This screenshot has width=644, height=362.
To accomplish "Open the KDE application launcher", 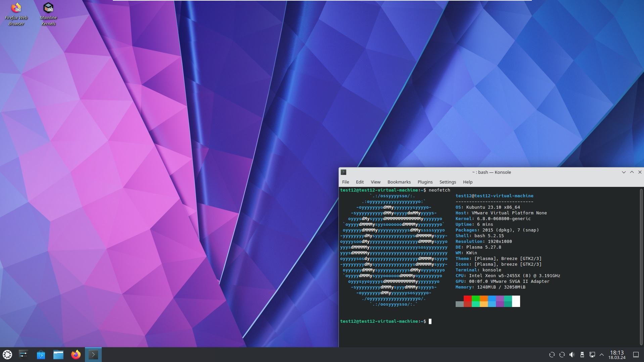I will click(7, 355).
